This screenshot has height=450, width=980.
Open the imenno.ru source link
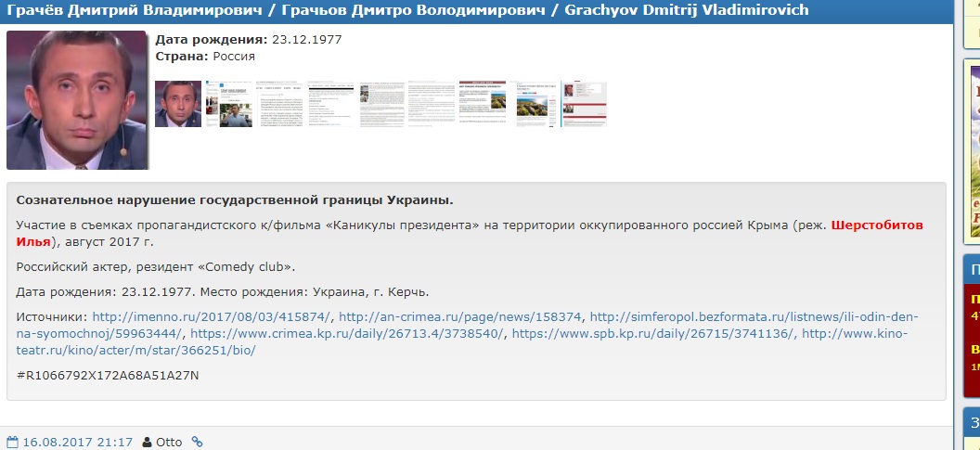(212, 317)
